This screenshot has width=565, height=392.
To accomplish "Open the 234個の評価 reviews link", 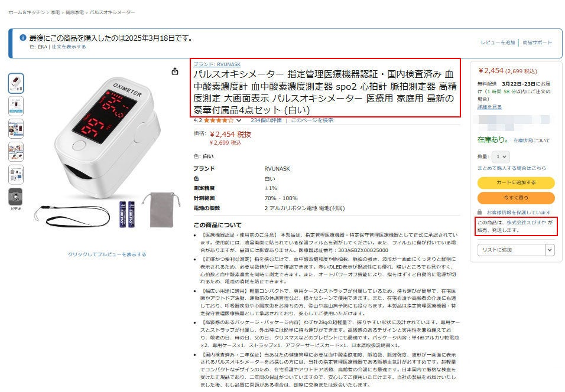I will pos(267,120).
